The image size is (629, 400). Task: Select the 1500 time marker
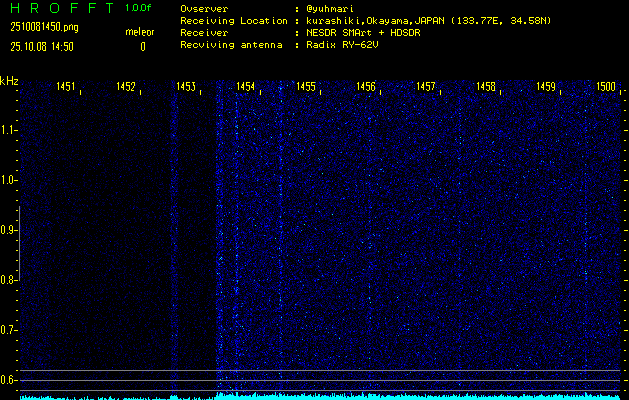click(606, 88)
